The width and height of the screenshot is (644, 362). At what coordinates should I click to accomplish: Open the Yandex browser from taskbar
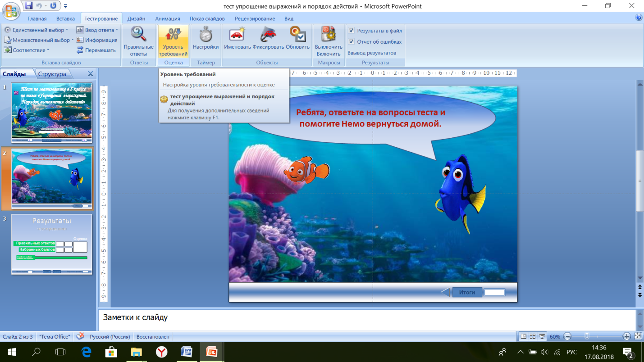(x=161, y=352)
